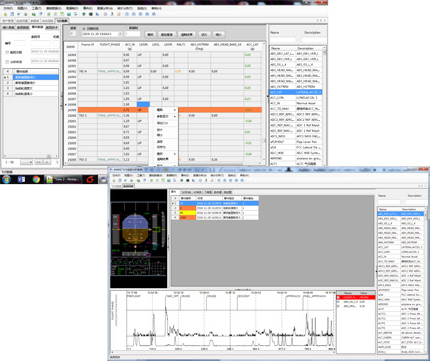Open the date-time spinner dropdown in filter bar
Viewport: 430px width, 361px height.
(x=120, y=34)
